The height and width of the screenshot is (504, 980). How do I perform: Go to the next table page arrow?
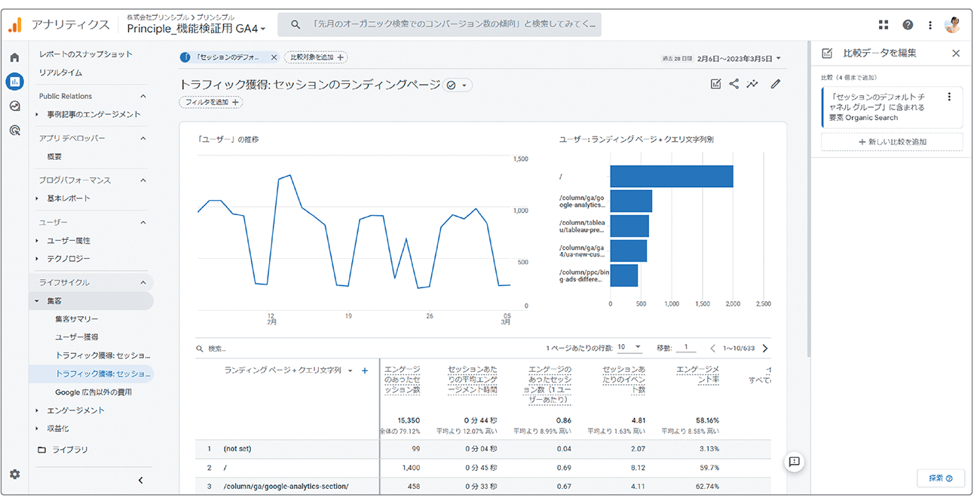[x=765, y=349]
